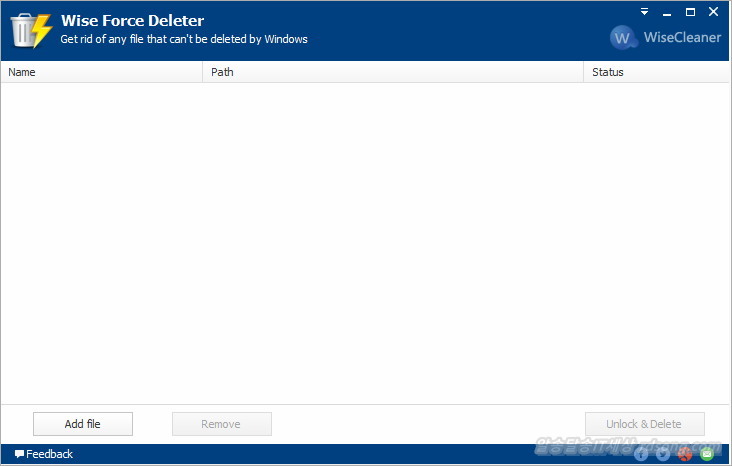Maximize the Wise Force Deleter window
Image resolution: width=732 pixels, height=466 pixels.
pyautogui.click(x=690, y=12)
